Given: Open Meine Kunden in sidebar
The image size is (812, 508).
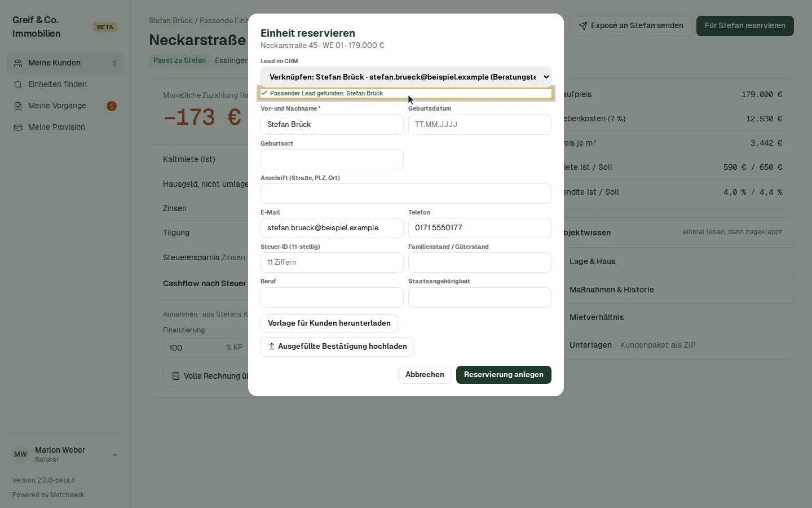Looking at the screenshot, I should [x=65, y=63].
